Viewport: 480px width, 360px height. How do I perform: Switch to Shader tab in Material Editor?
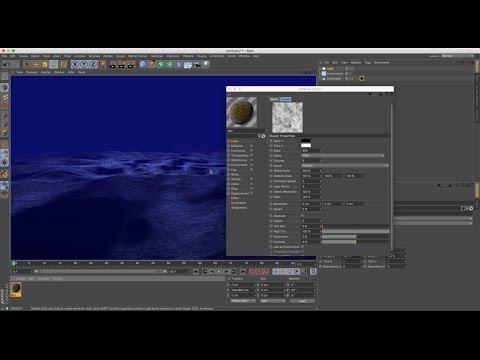[x=285, y=99]
